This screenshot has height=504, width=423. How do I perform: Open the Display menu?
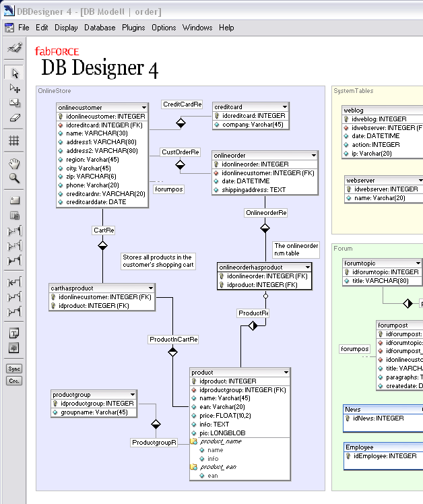66,28
